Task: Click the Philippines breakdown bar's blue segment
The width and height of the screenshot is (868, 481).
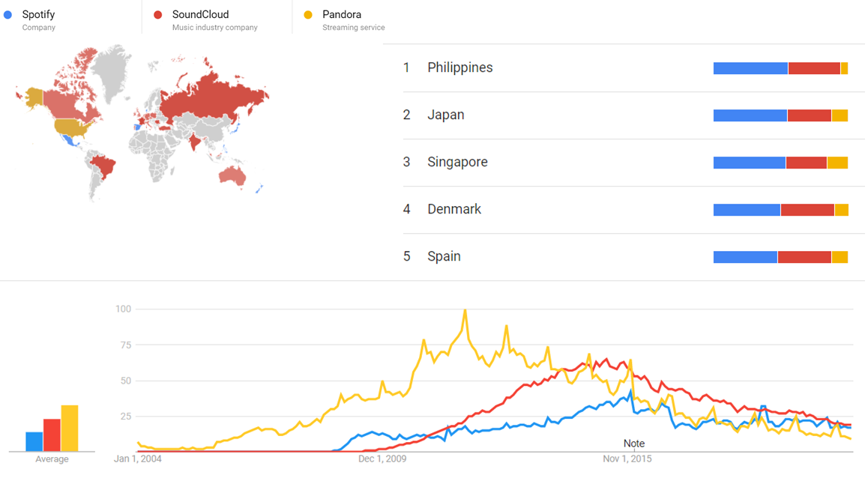Action: point(750,68)
